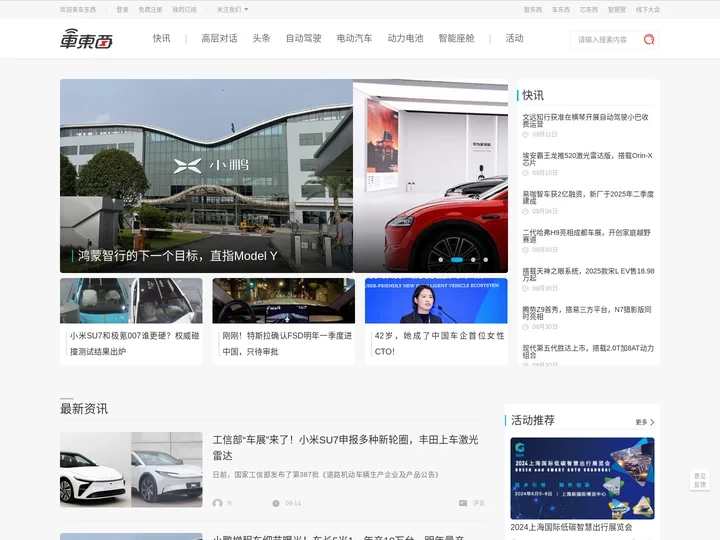
Task: Open the 评论 comments link
Action: pyautogui.click(x=479, y=503)
